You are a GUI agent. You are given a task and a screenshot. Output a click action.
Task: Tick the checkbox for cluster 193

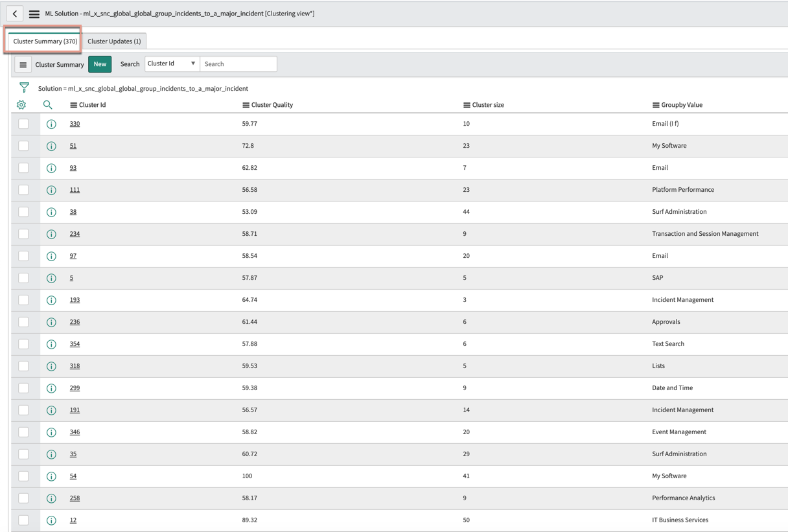[x=23, y=299]
